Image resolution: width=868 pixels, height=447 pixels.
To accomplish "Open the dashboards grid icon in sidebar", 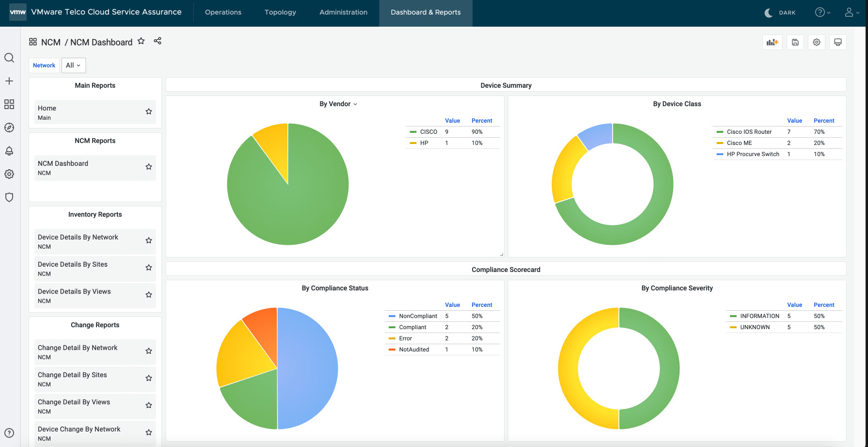I will [x=9, y=104].
